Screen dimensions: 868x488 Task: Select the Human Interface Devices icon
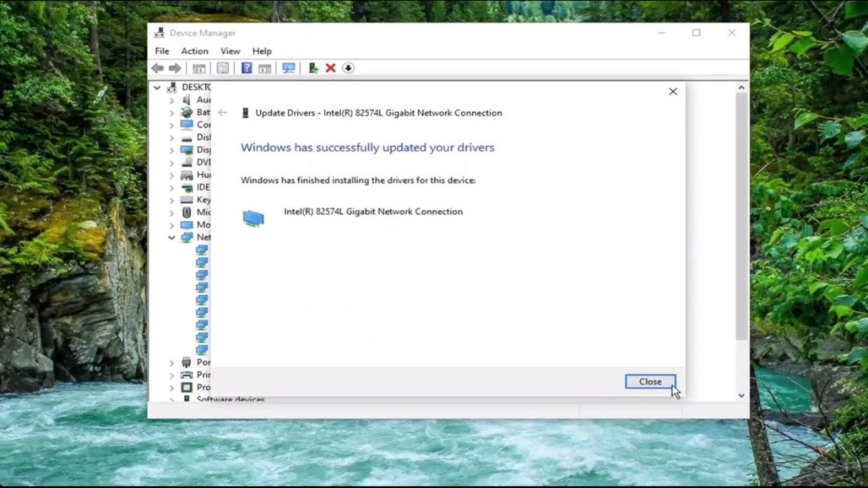(x=186, y=175)
